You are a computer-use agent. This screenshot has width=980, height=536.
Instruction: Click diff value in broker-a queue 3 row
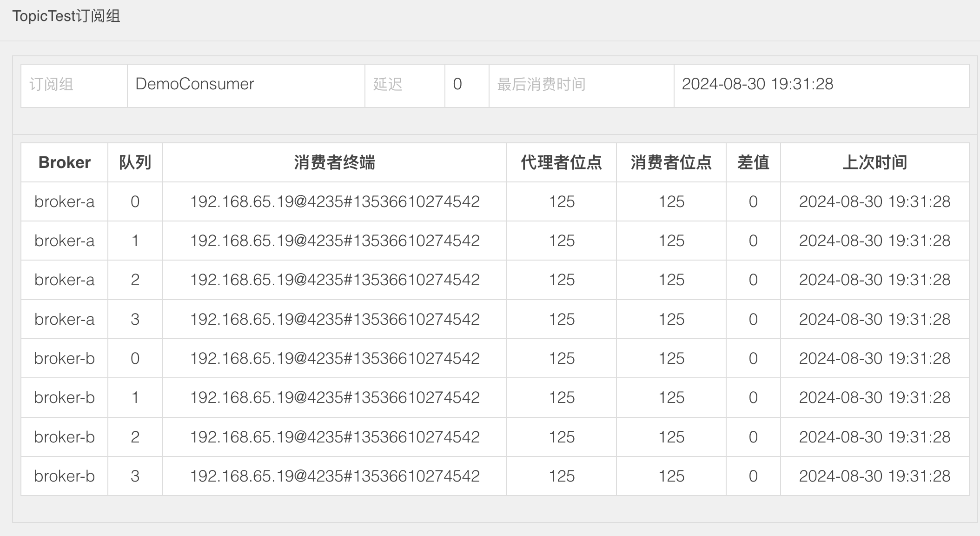[753, 320]
